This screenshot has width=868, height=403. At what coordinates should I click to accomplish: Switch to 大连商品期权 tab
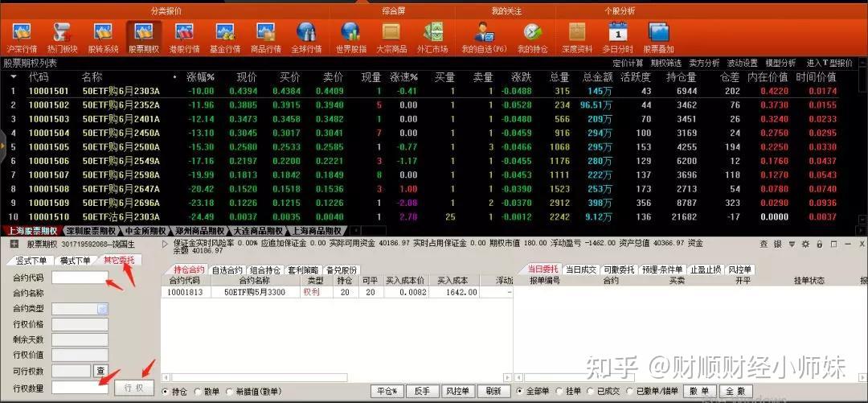[x=257, y=231]
